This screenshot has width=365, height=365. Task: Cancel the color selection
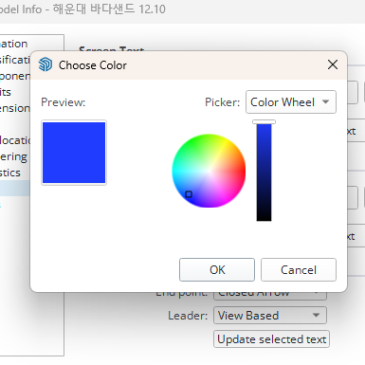point(298,270)
